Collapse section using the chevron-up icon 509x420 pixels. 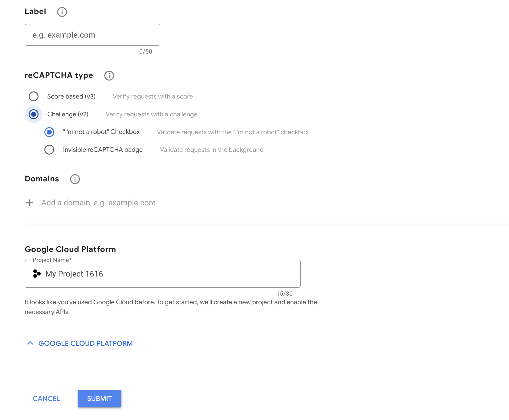pos(30,343)
